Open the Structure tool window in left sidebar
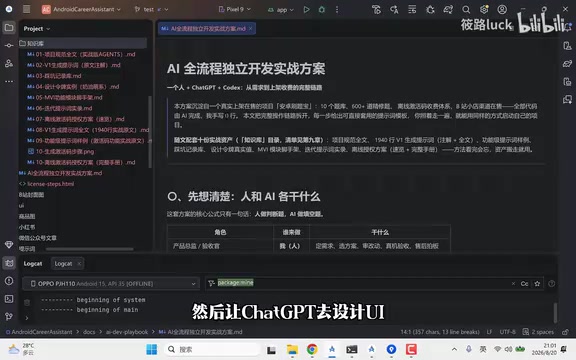This screenshot has width=576, height=360. pos(9,63)
